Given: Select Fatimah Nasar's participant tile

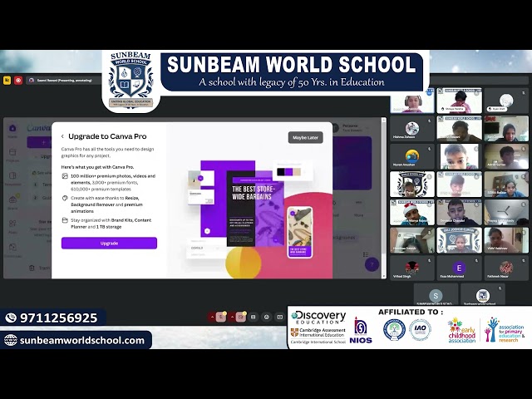Looking at the screenshot, I should (x=506, y=268).
